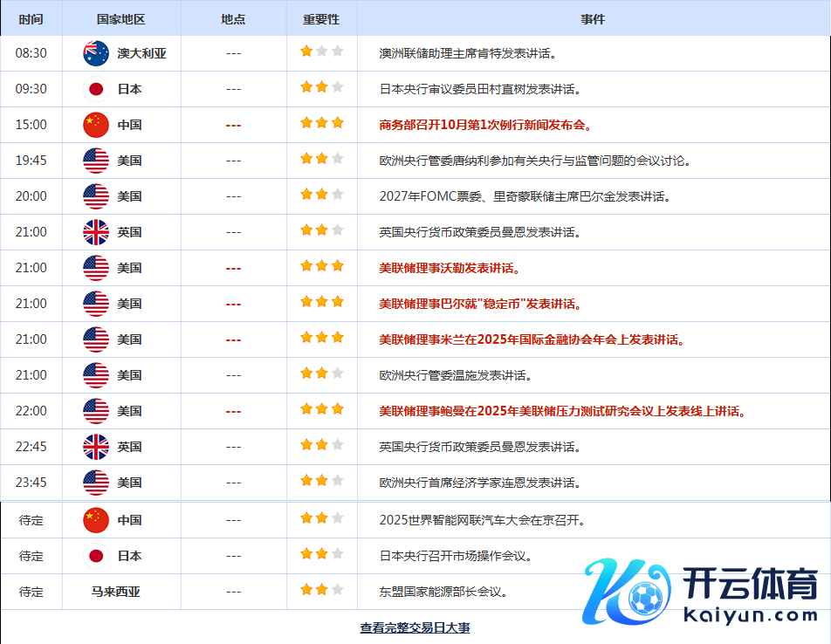Image resolution: width=831 pixels, height=644 pixels.
Task: Click the three-star rating for 美联储理事沃勒发表讲话
Action: 321,267
